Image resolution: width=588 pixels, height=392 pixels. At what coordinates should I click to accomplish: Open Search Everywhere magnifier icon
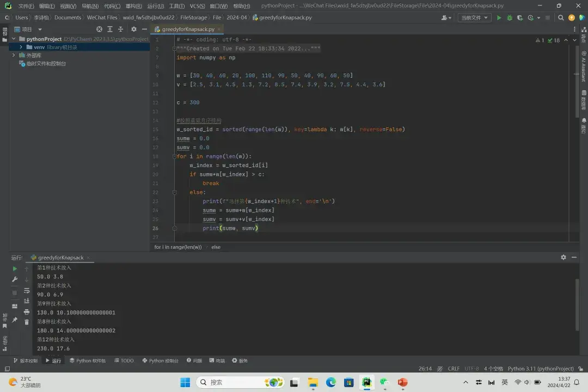coord(561,17)
